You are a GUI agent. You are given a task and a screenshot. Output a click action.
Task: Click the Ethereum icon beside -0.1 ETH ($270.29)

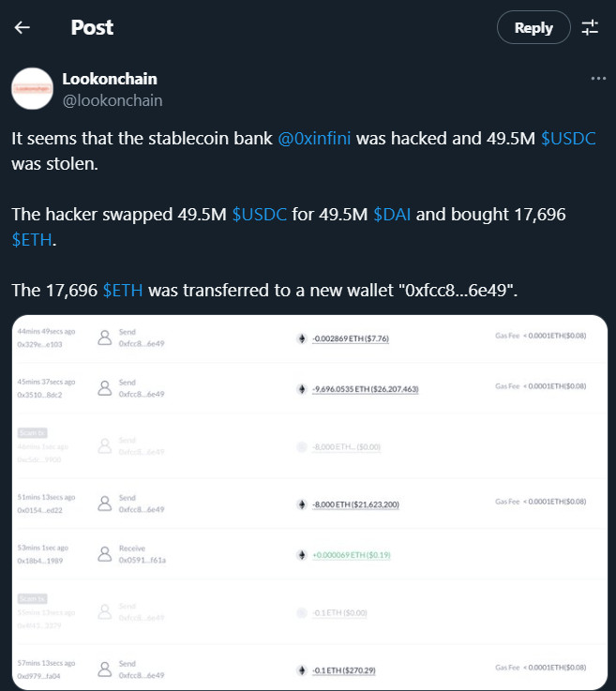pos(302,669)
